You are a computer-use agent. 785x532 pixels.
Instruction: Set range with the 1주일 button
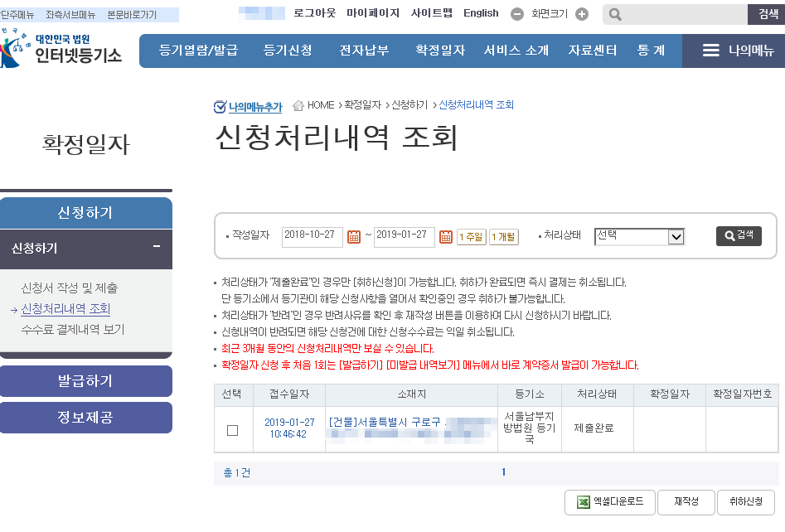click(x=471, y=237)
